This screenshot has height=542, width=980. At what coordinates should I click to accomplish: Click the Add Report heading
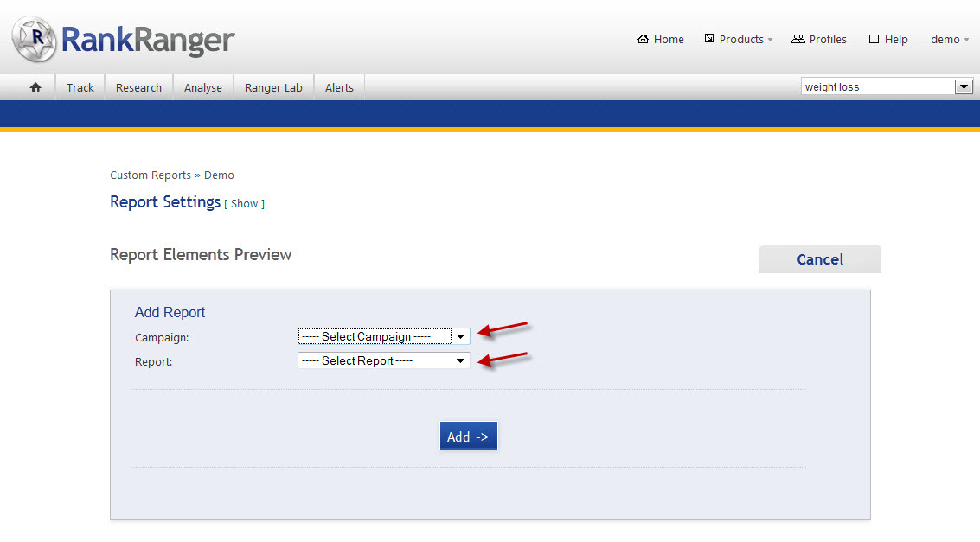(x=170, y=312)
